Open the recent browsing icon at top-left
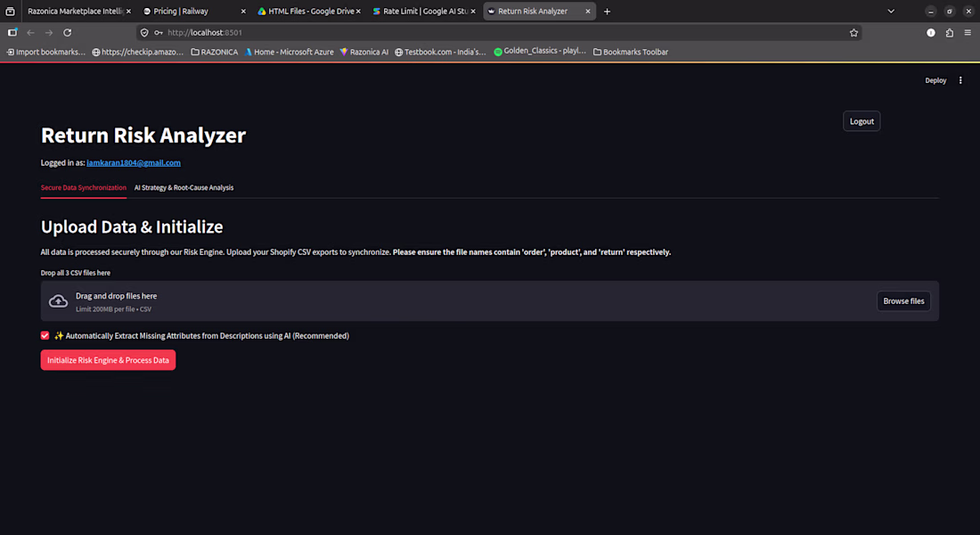 (x=10, y=12)
